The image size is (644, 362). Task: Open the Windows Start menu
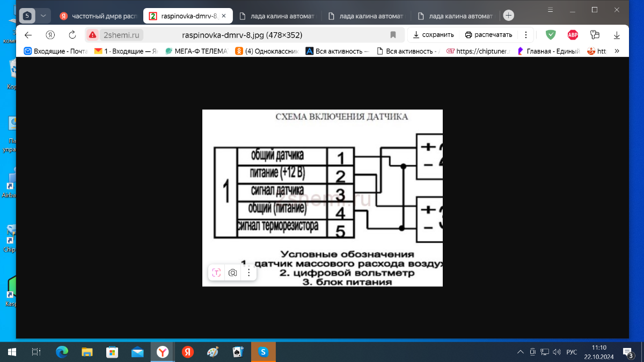12,352
